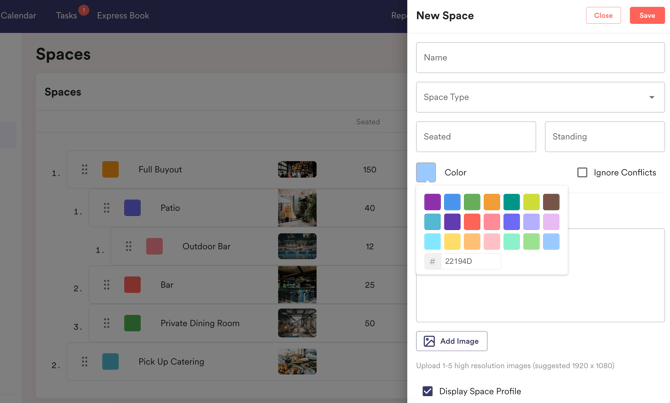Click the Tasks notification badge
670x403 pixels.
pos(84,10)
